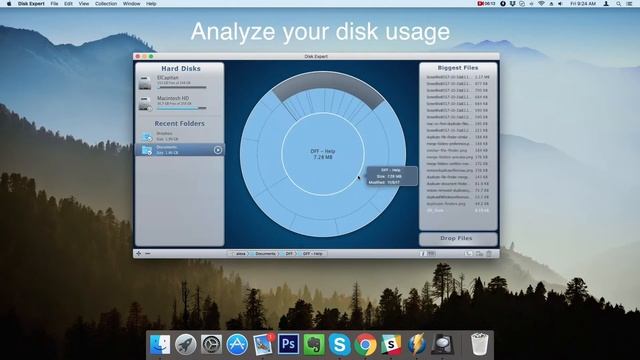Select the DfT - Help breadcrumb
Screen dimensions: 640x360
pyautogui.click(x=312, y=253)
